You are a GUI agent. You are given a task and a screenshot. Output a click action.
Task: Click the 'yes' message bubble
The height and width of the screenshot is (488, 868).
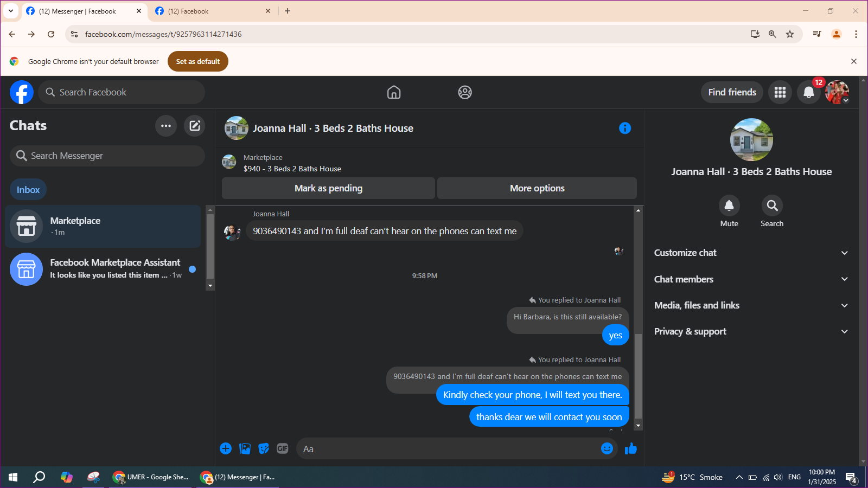(x=615, y=335)
